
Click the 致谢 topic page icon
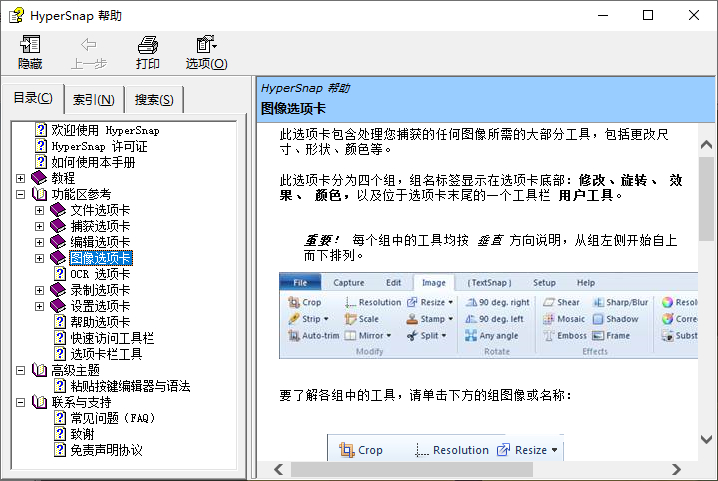click(x=60, y=434)
